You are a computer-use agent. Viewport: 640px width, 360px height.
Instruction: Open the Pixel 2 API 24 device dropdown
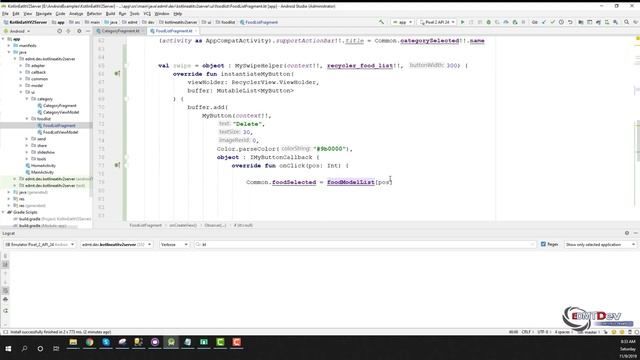pyautogui.click(x=437, y=22)
